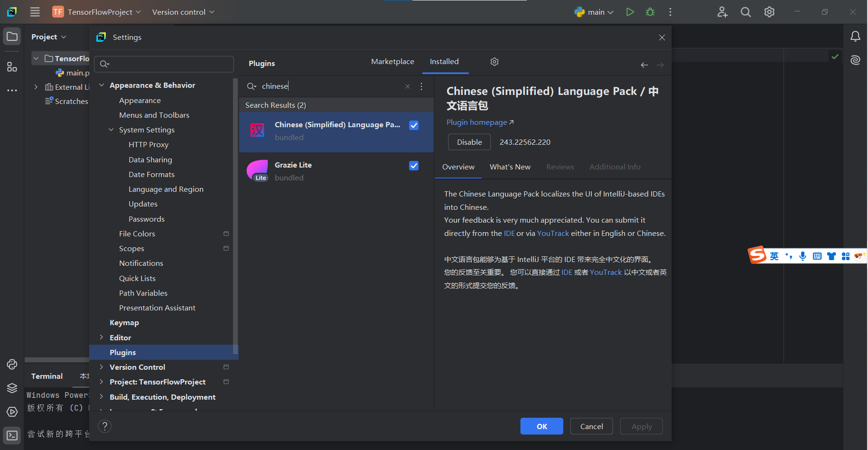Open Python Packages layers icon

coord(12,388)
